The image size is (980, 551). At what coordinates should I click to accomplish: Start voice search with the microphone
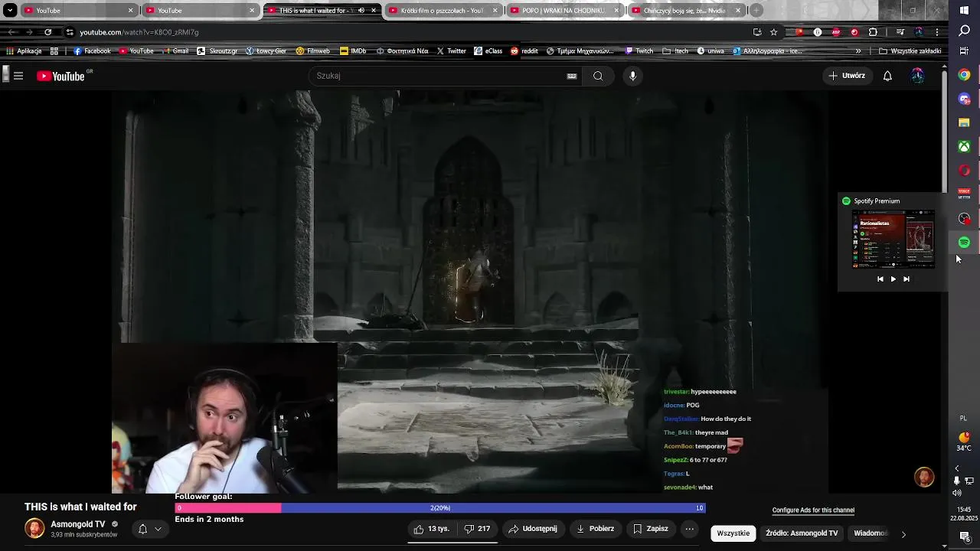coord(632,76)
